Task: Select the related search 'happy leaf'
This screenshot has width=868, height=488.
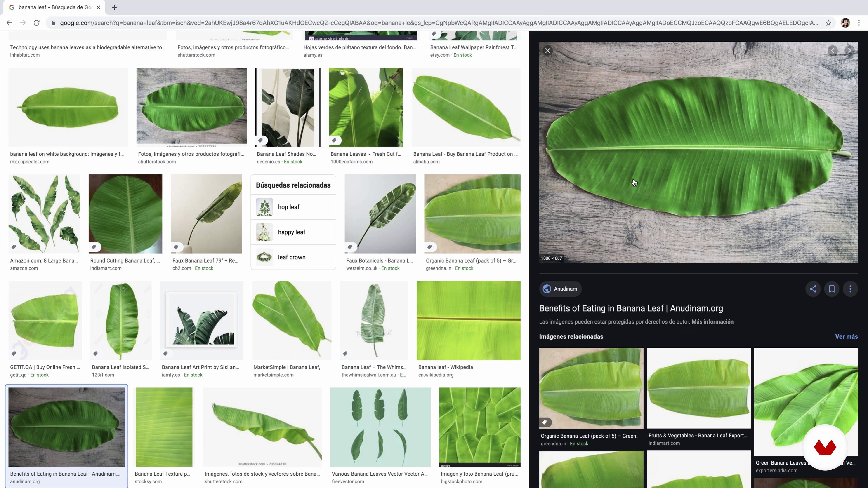Action: (x=293, y=232)
